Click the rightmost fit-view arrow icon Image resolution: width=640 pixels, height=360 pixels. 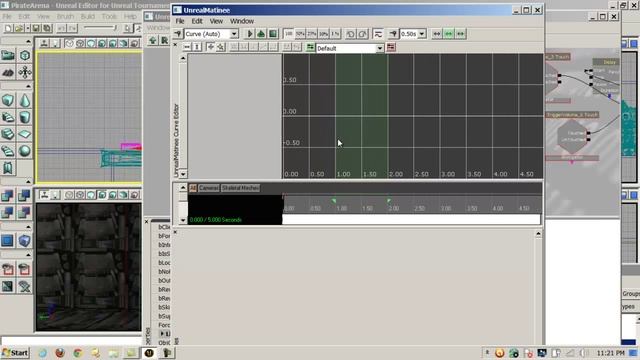(x=460, y=34)
